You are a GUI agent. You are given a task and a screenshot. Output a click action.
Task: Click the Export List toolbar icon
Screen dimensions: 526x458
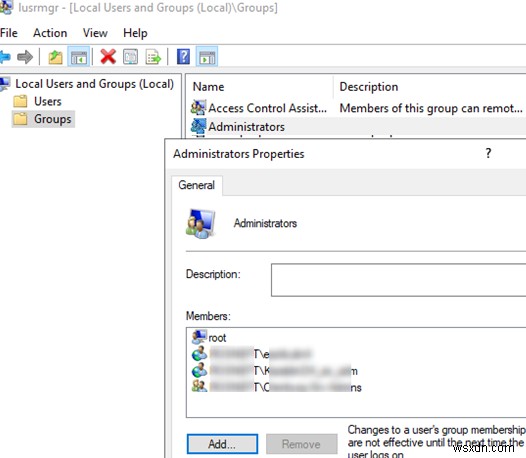[153, 57]
